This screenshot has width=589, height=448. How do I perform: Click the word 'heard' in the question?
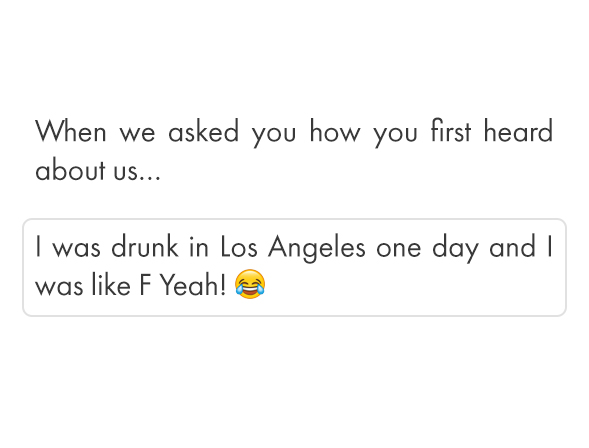point(518,131)
